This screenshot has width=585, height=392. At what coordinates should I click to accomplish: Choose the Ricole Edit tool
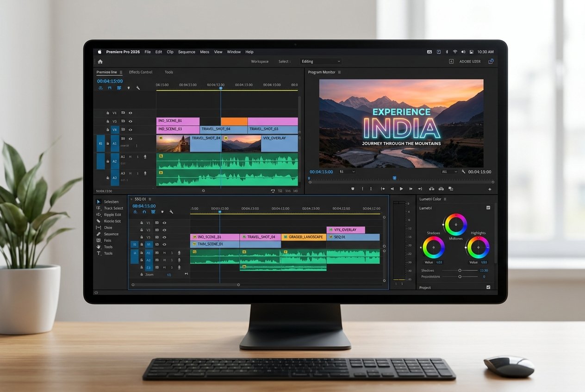point(99,221)
